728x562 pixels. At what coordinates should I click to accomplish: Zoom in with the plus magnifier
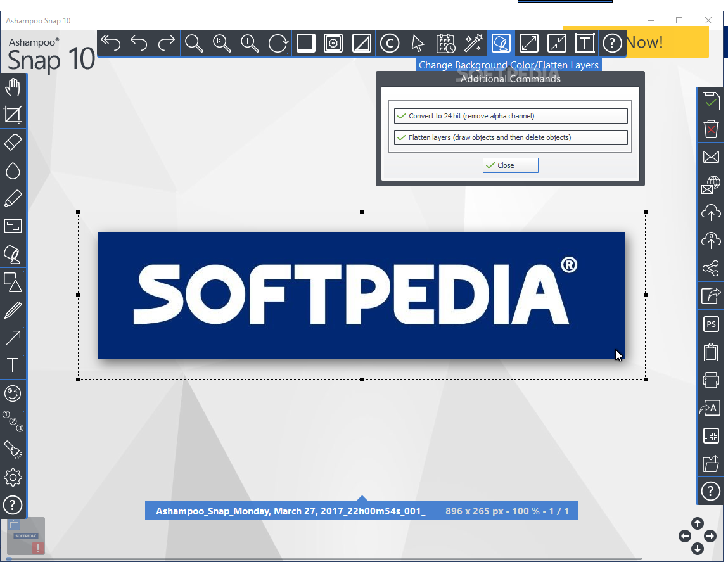pyautogui.click(x=250, y=43)
